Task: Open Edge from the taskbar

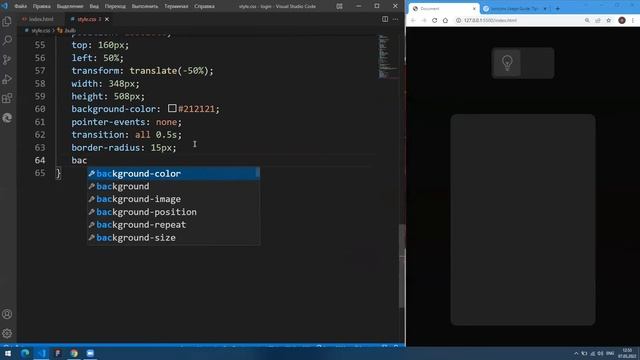Action: (25, 353)
